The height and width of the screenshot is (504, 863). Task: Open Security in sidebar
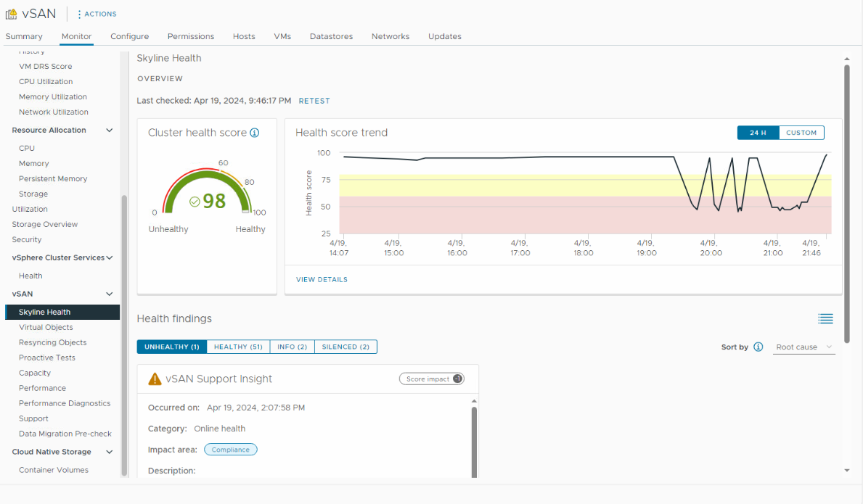click(26, 239)
